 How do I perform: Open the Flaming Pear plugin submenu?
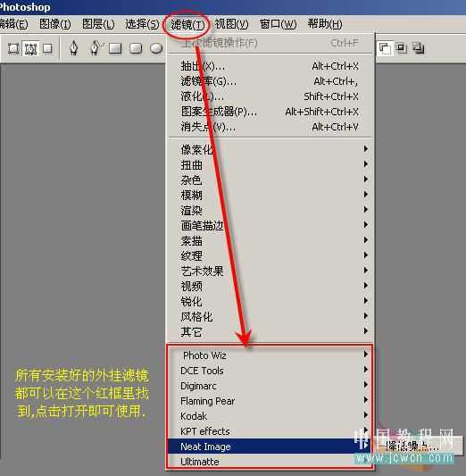click(270, 401)
